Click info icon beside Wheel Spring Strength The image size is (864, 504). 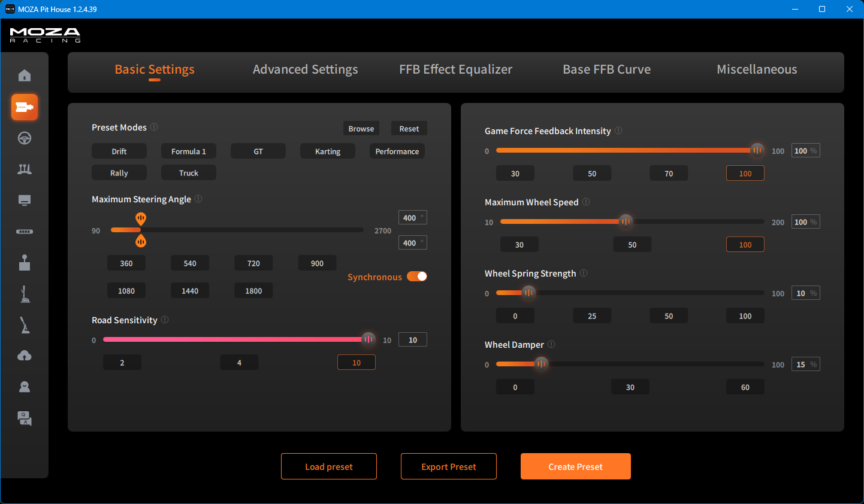click(x=584, y=273)
